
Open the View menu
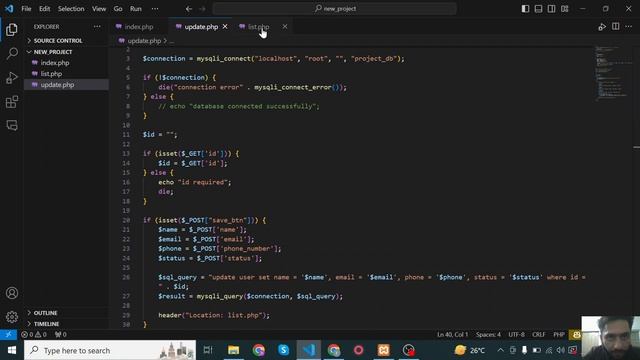(x=99, y=9)
